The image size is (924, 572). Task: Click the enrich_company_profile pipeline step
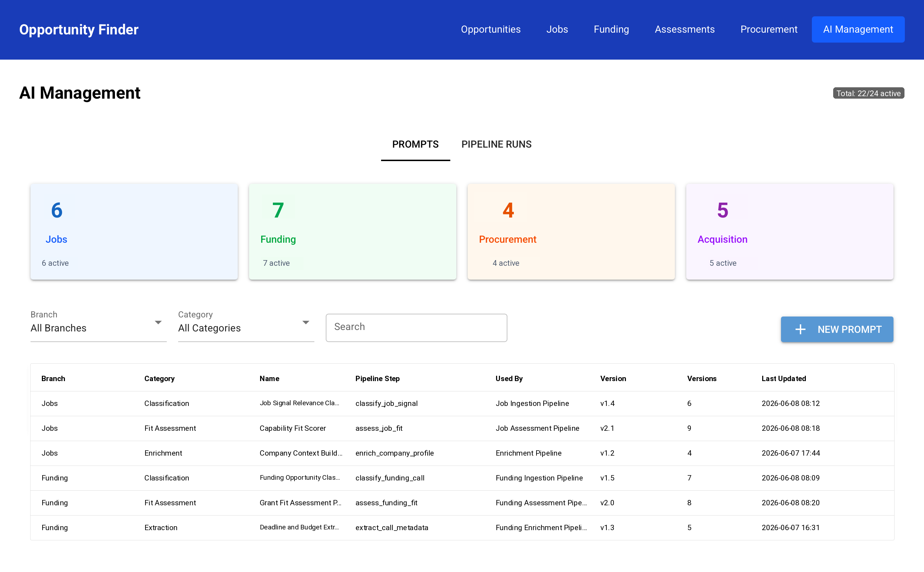(x=394, y=453)
